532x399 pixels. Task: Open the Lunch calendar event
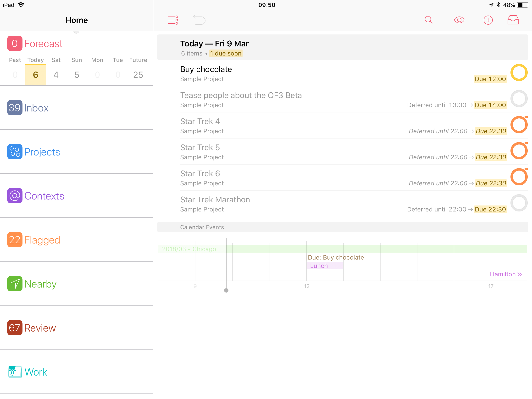point(324,266)
